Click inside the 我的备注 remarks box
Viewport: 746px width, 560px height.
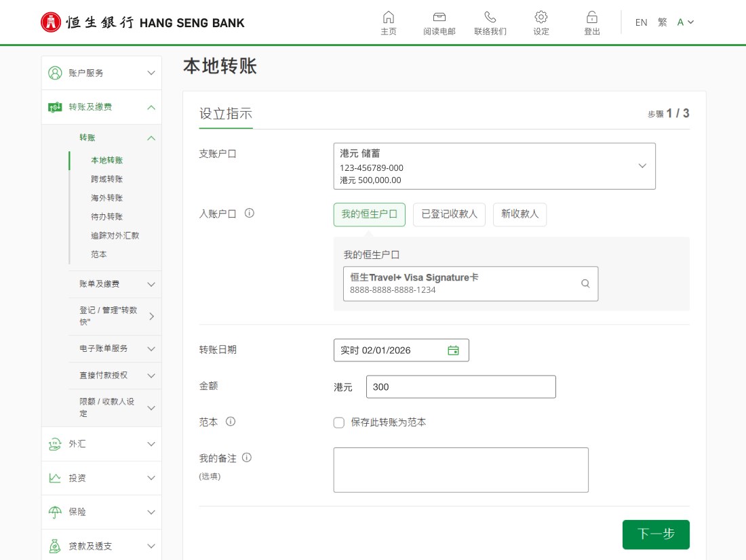coord(460,469)
